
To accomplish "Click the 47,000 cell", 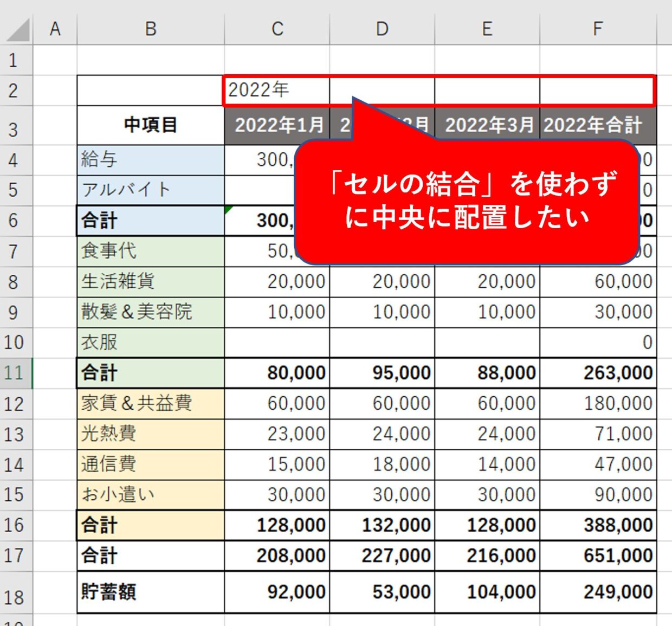I will 598,464.
